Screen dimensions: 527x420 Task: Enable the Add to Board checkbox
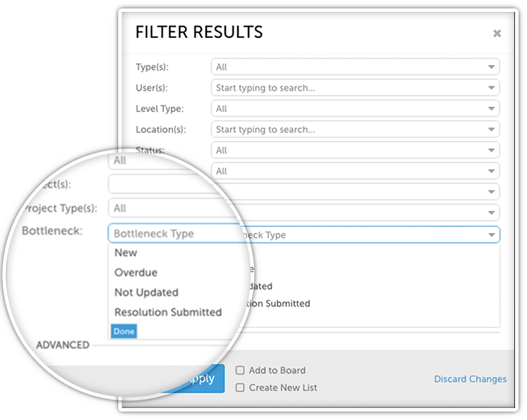240,370
